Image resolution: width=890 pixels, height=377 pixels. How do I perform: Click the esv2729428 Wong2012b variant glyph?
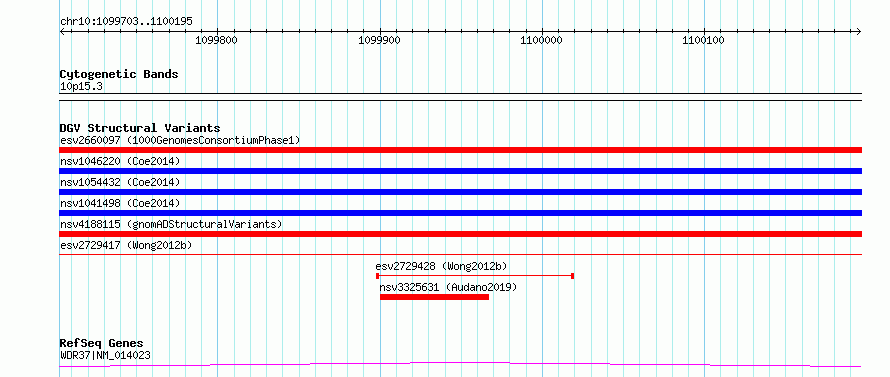pos(475,276)
